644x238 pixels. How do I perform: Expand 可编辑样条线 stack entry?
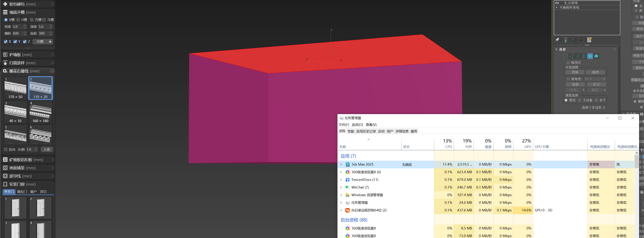coord(557,7)
